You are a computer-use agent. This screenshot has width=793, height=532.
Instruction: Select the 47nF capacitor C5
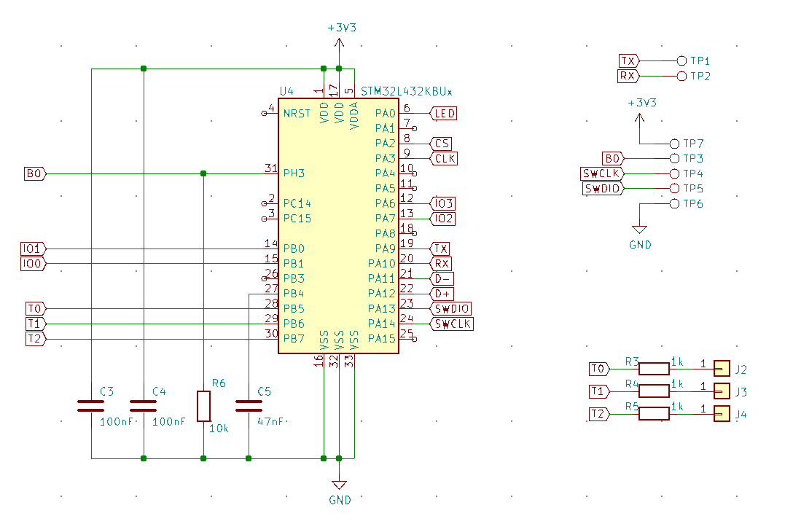point(249,405)
